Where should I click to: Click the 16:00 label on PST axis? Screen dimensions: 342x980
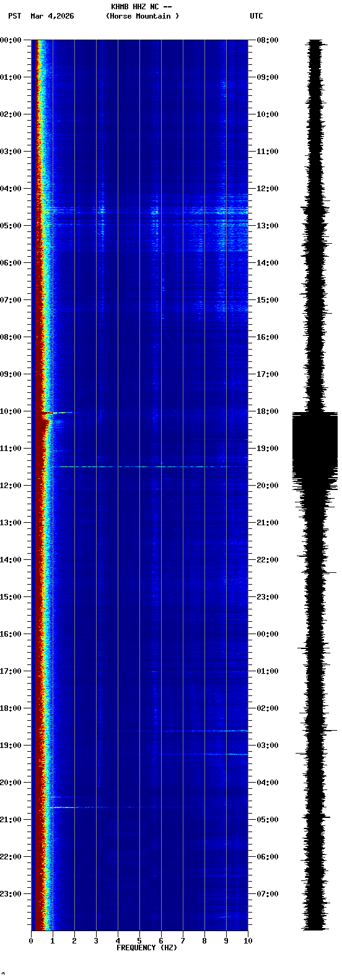(x=11, y=634)
